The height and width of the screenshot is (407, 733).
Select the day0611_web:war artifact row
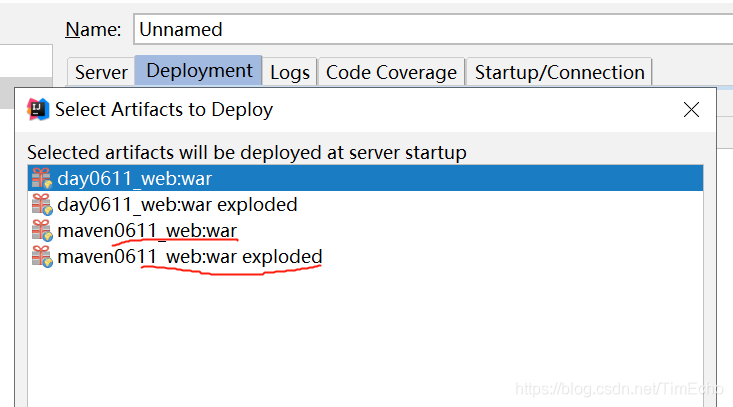(x=365, y=178)
